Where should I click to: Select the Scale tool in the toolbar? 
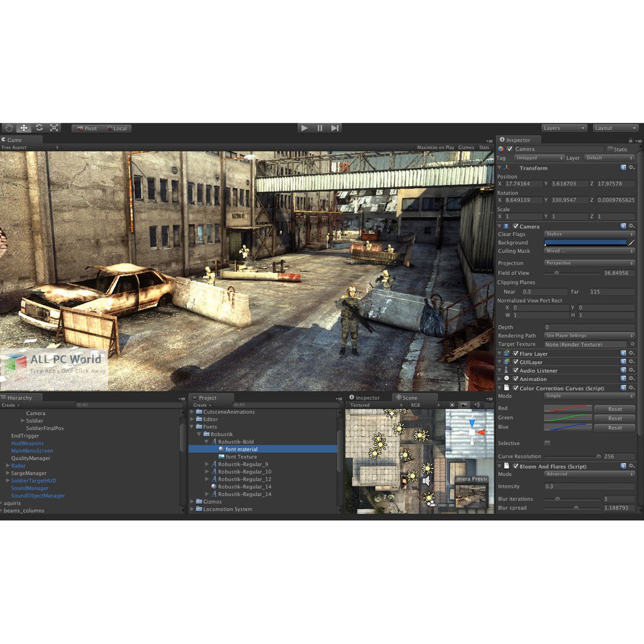click(54, 128)
